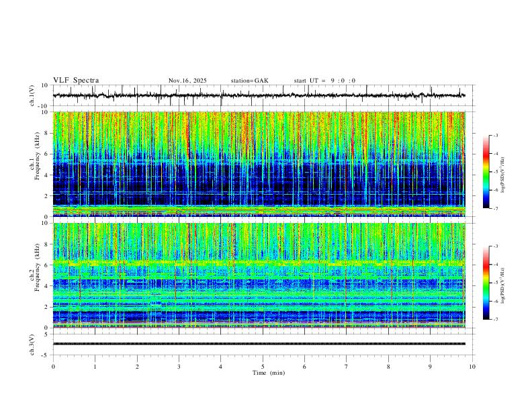532x411 pixels.
Task: Click the "-5" tick on ch.3(V) axis
Action: pos(46,355)
